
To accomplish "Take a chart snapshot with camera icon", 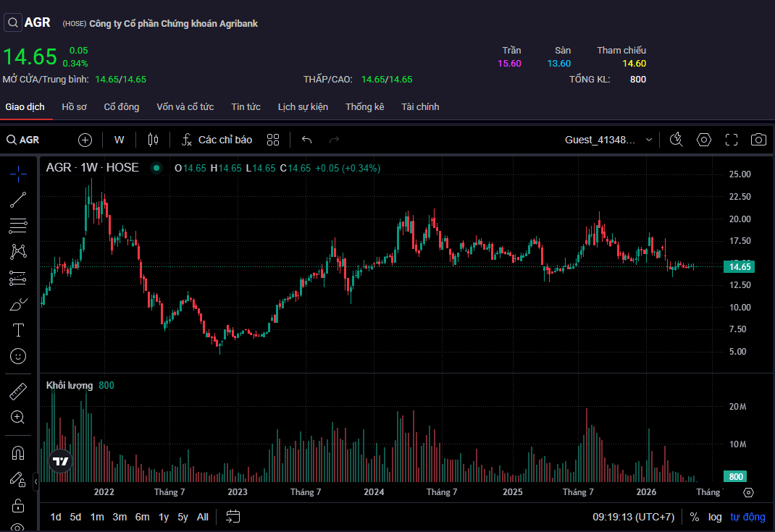I will (x=758, y=140).
